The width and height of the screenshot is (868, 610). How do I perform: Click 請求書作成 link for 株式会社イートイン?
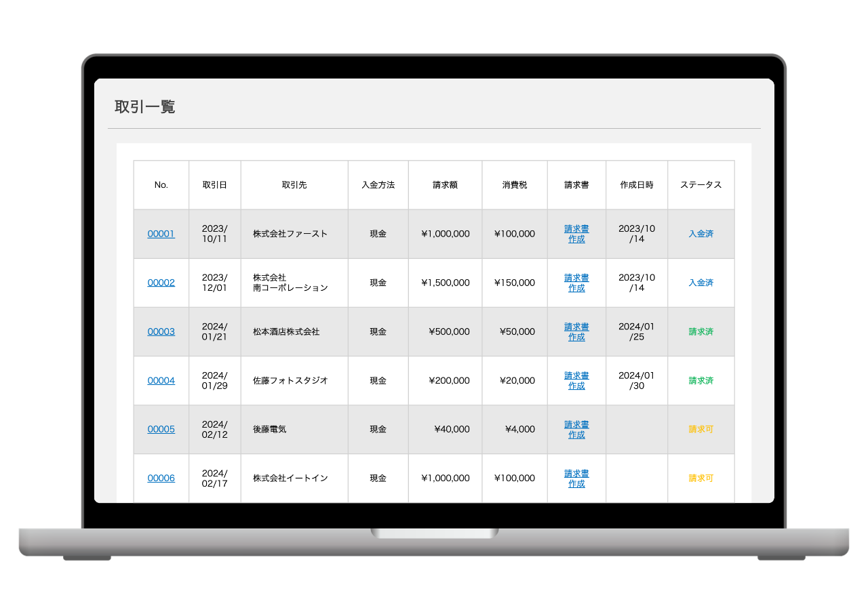click(x=576, y=478)
